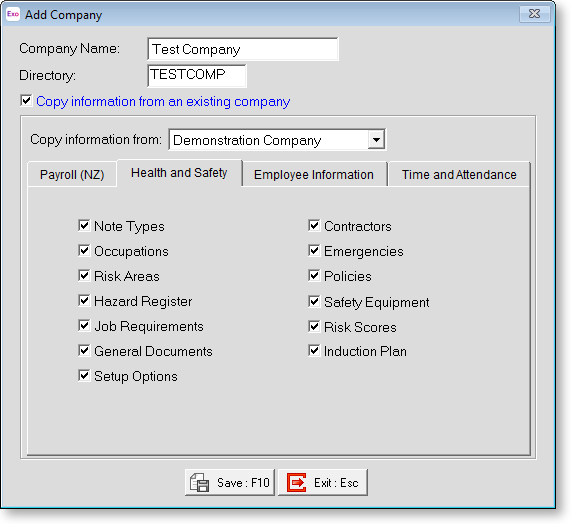This screenshot has width=571, height=524.
Task: Disable the Hazard Register checkbox
Action: 84,300
